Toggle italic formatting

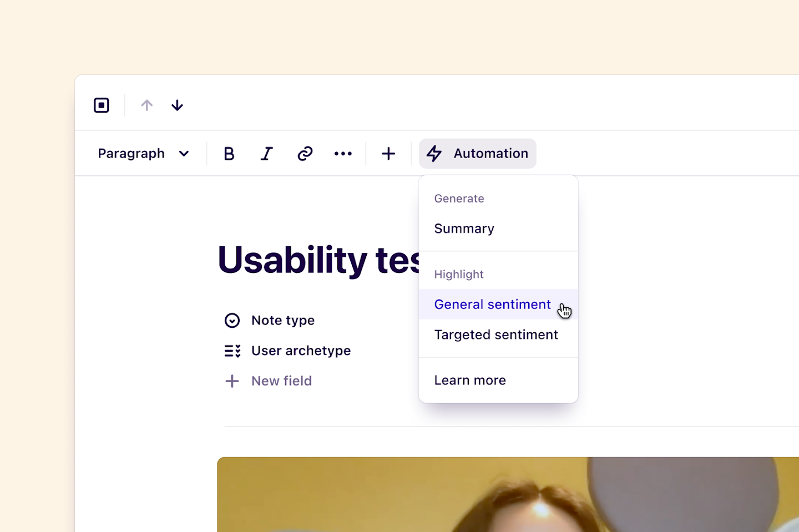[267, 154]
